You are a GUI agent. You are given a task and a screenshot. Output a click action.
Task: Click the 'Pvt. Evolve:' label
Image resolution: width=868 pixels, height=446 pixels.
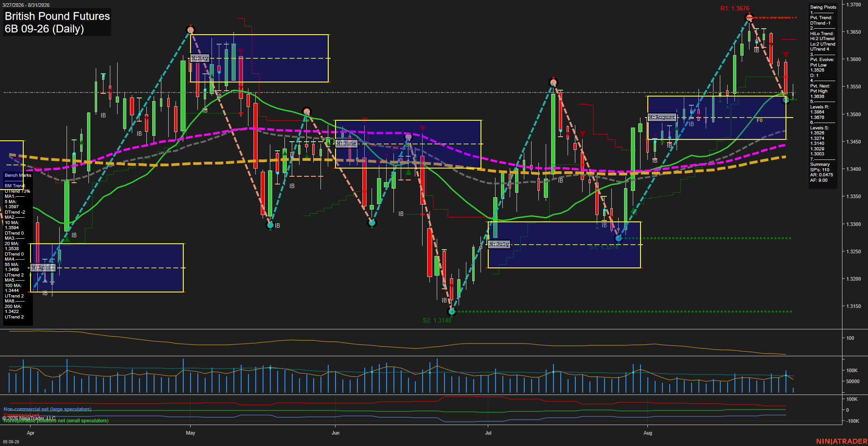click(x=822, y=60)
